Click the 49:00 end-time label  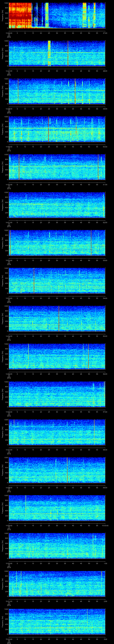click(x=105, y=109)
